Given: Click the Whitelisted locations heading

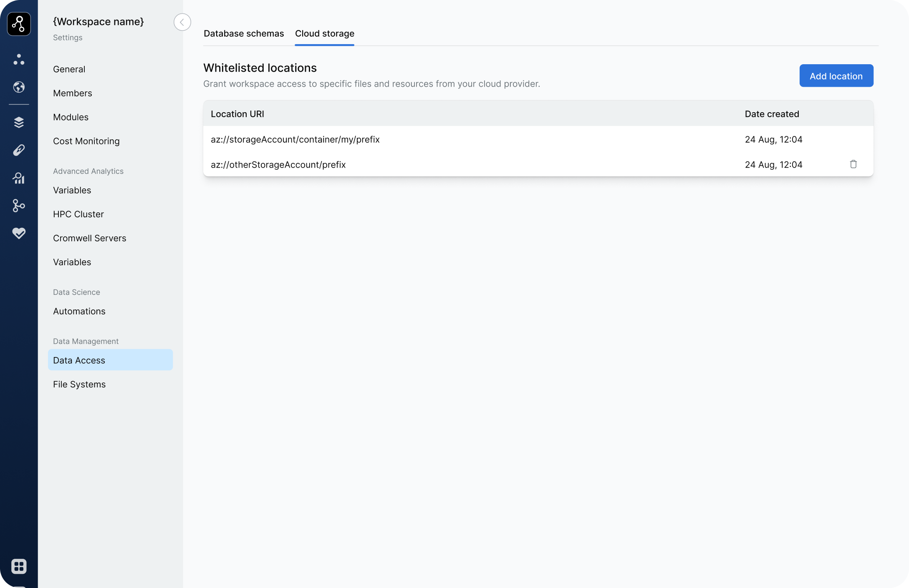Looking at the screenshot, I should coord(260,68).
